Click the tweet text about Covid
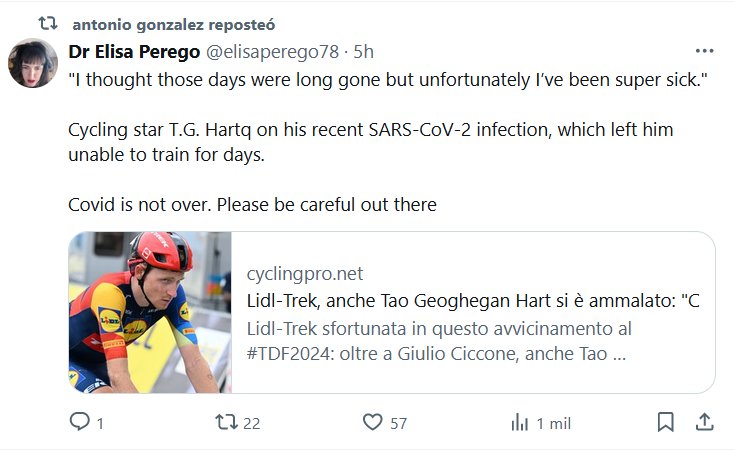 click(252, 204)
